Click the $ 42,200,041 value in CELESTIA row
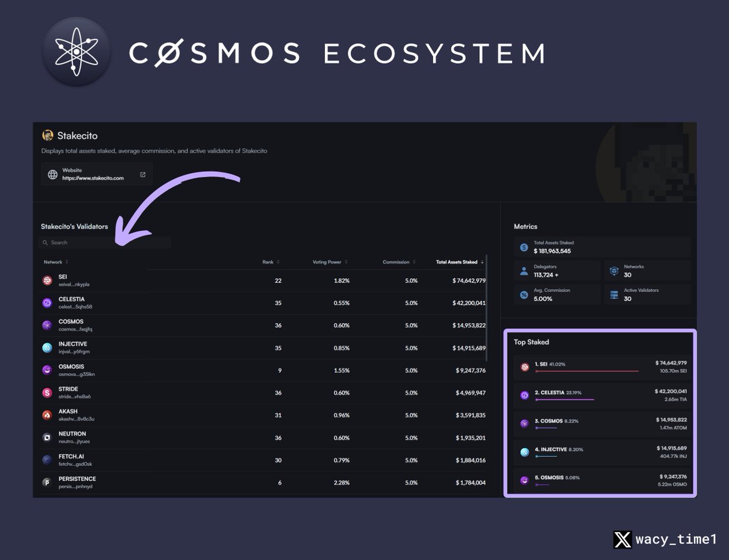Screen dimensions: 729x560 click(469, 302)
